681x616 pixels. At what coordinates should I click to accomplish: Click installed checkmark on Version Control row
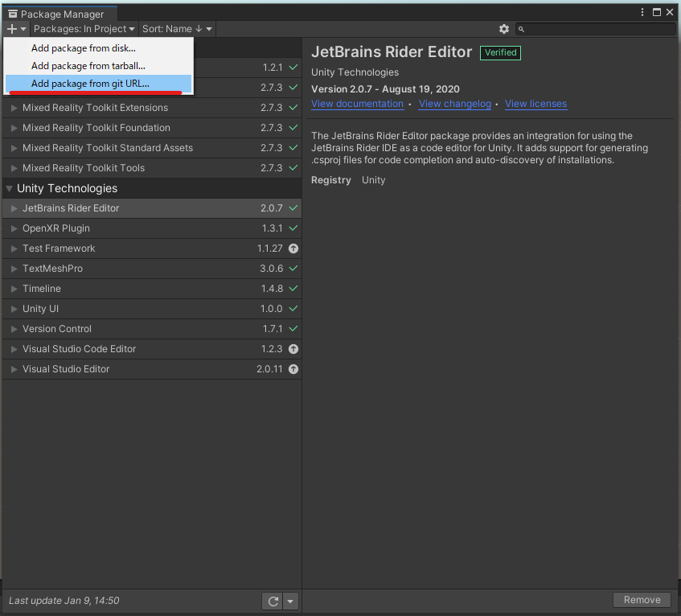293,329
